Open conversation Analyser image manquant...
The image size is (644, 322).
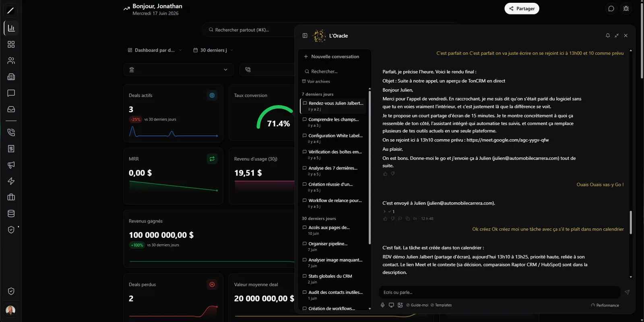[x=333, y=262]
